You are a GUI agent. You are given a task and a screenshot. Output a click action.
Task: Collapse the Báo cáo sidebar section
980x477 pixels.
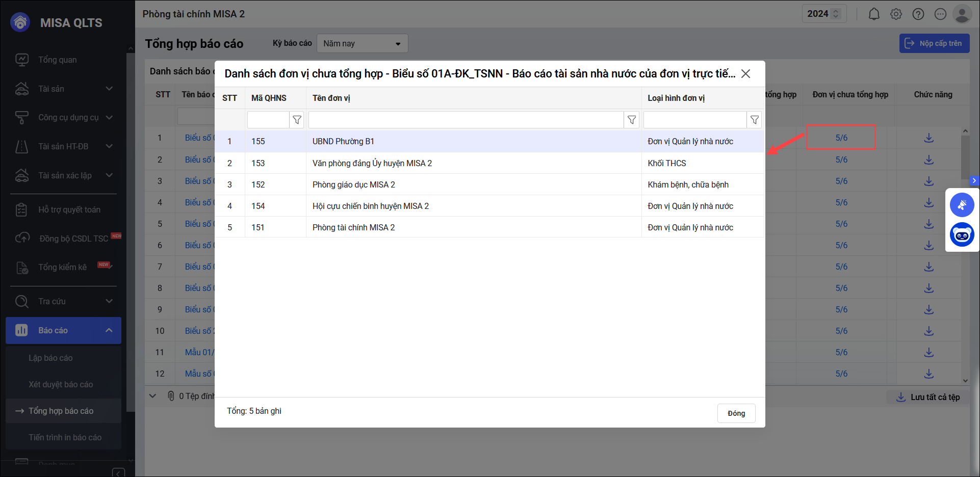[109, 330]
